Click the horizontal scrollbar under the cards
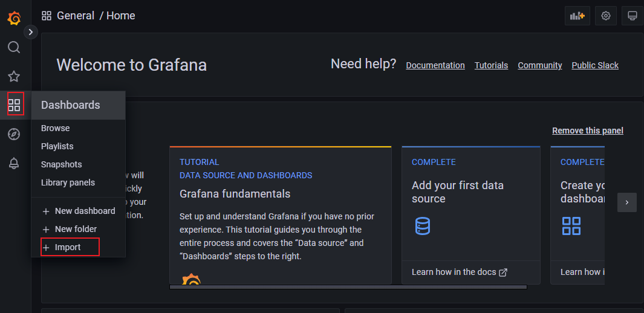This screenshot has height=313, width=644. (348, 287)
